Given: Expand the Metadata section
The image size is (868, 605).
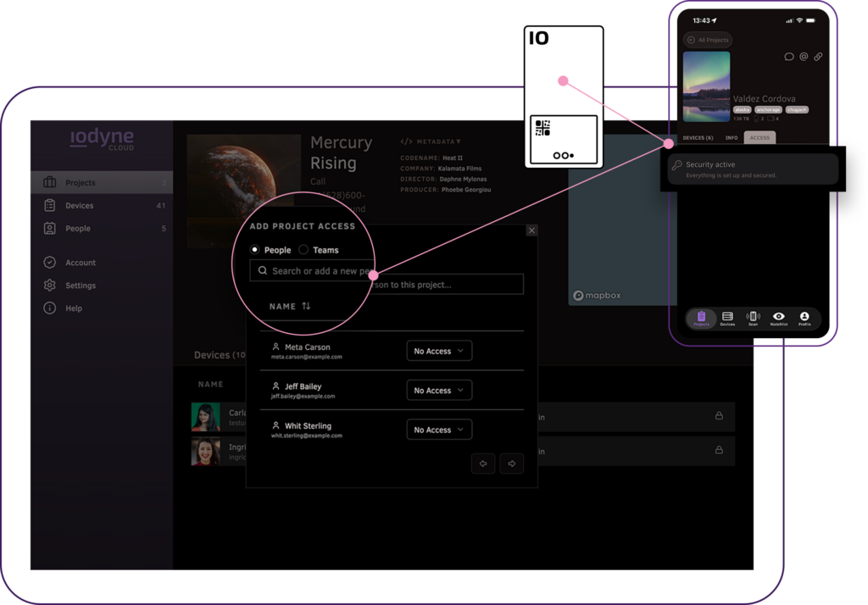Looking at the screenshot, I should point(431,142).
